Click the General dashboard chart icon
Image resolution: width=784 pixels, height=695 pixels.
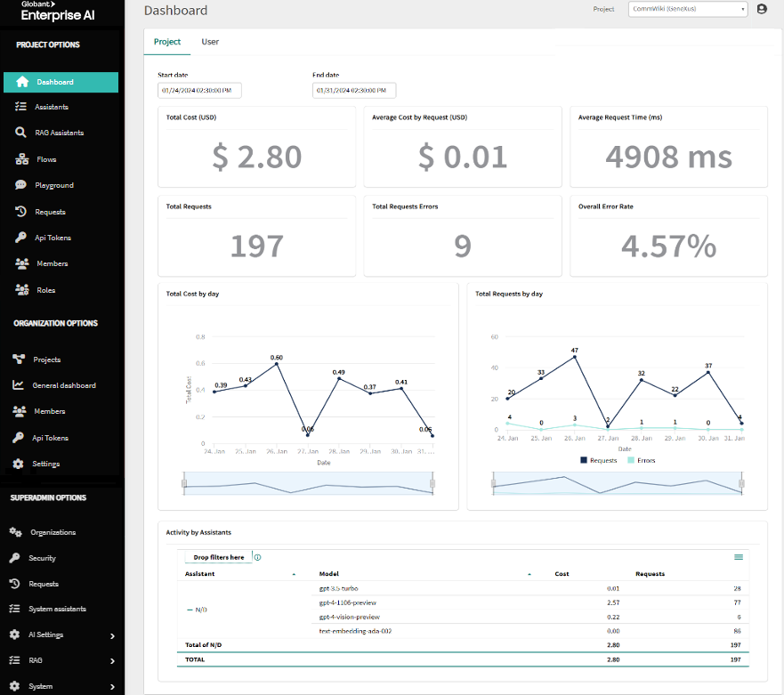click(18, 385)
